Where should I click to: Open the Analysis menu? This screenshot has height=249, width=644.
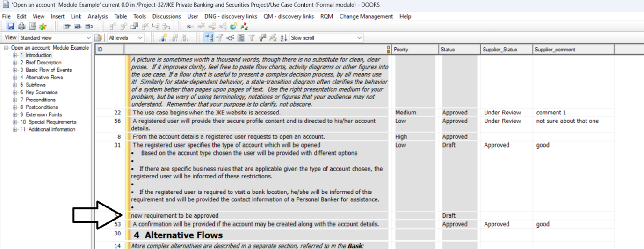click(x=97, y=16)
